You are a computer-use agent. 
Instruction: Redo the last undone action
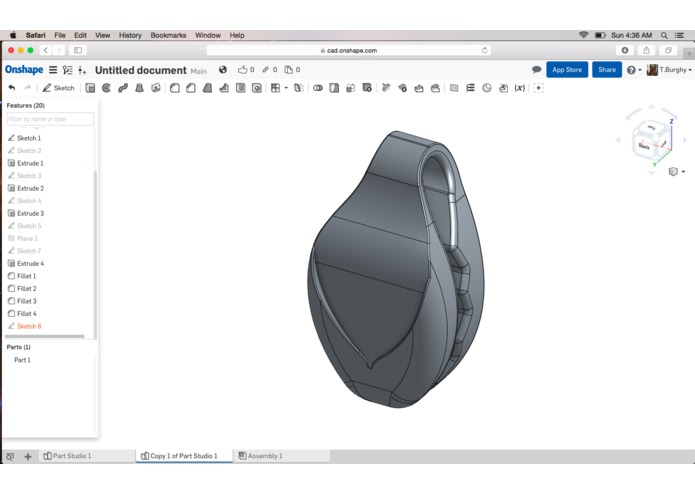point(27,88)
